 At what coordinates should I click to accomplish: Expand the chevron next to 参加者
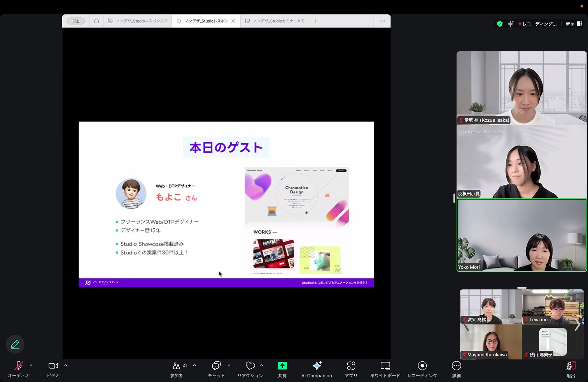click(194, 366)
